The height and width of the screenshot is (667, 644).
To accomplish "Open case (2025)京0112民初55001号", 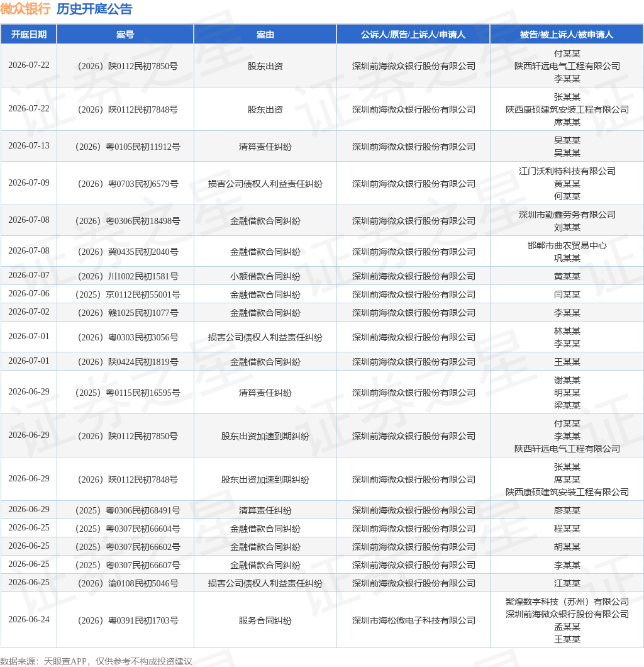I will tap(128, 294).
